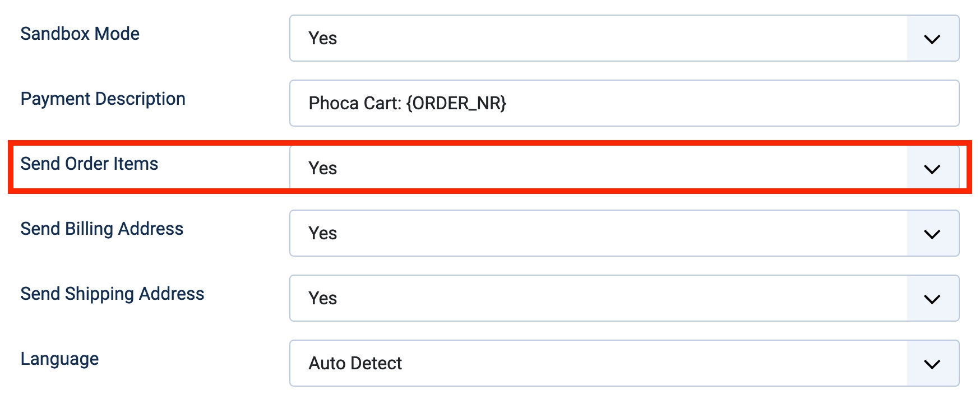Click the Sandbox Mode label

click(80, 34)
